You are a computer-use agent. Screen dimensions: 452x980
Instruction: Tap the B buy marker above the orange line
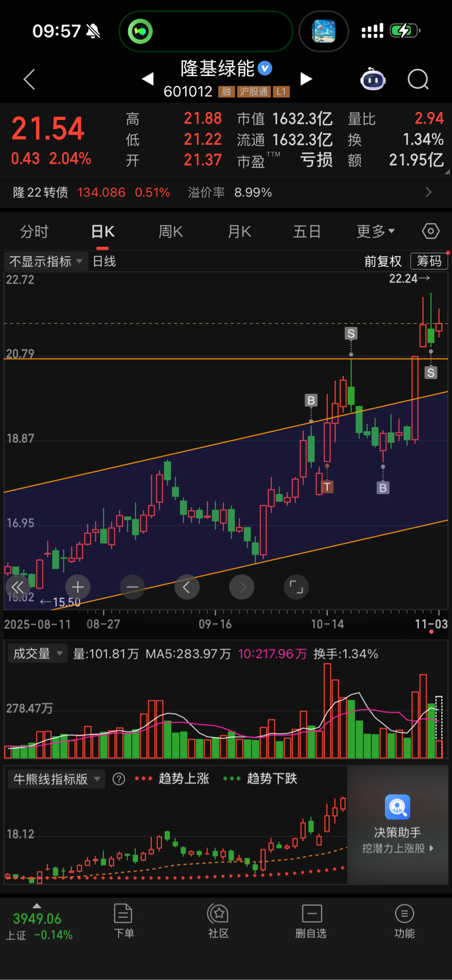coord(311,400)
